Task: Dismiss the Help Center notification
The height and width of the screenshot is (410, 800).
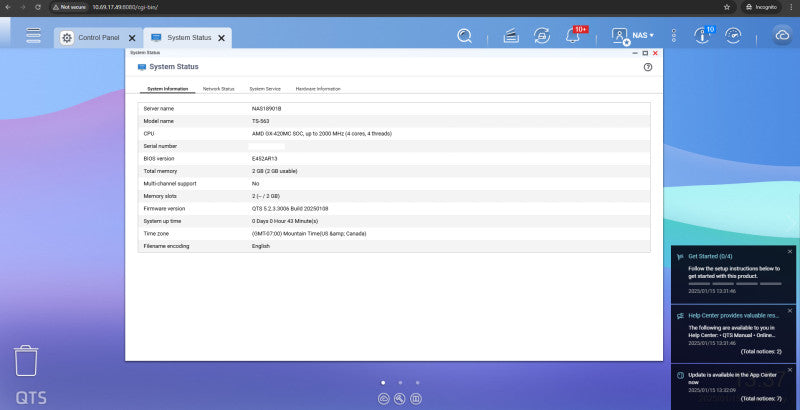Action: (x=790, y=311)
